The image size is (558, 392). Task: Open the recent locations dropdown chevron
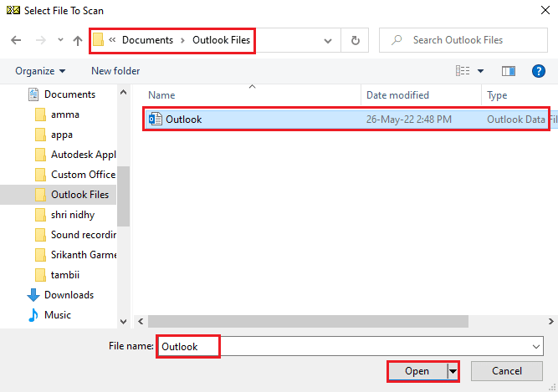(x=60, y=40)
